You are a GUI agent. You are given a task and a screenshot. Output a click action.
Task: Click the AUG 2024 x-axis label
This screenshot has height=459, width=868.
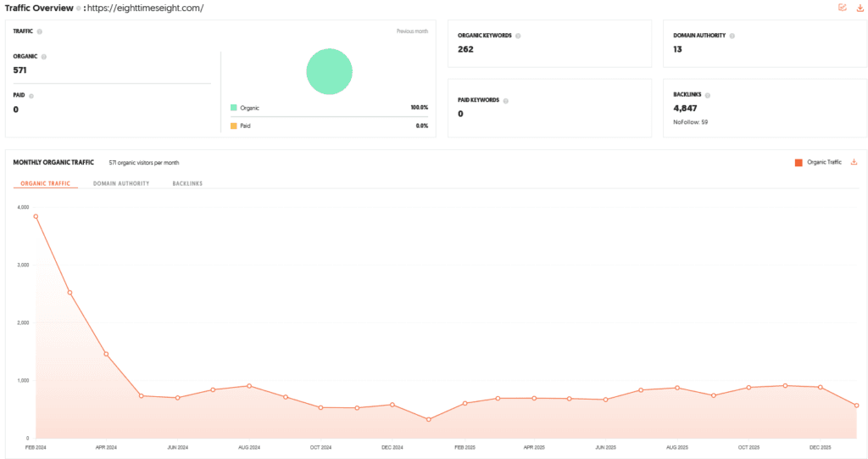point(249,447)
